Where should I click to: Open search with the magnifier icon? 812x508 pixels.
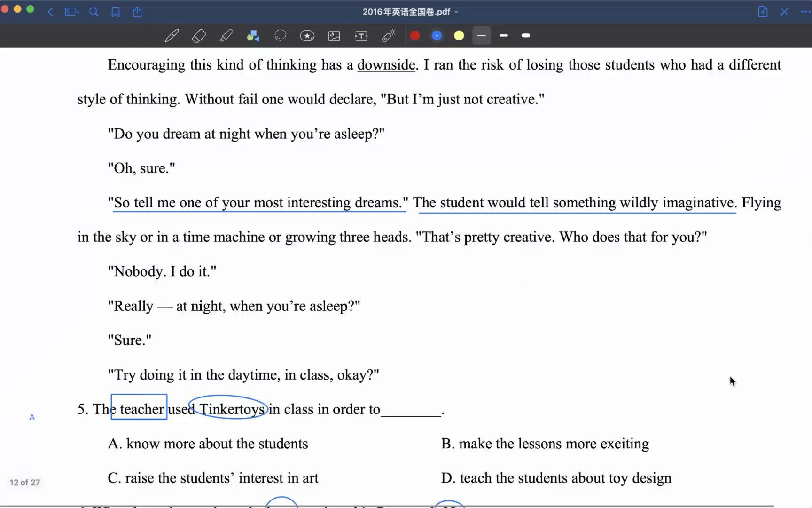point(94,12)
